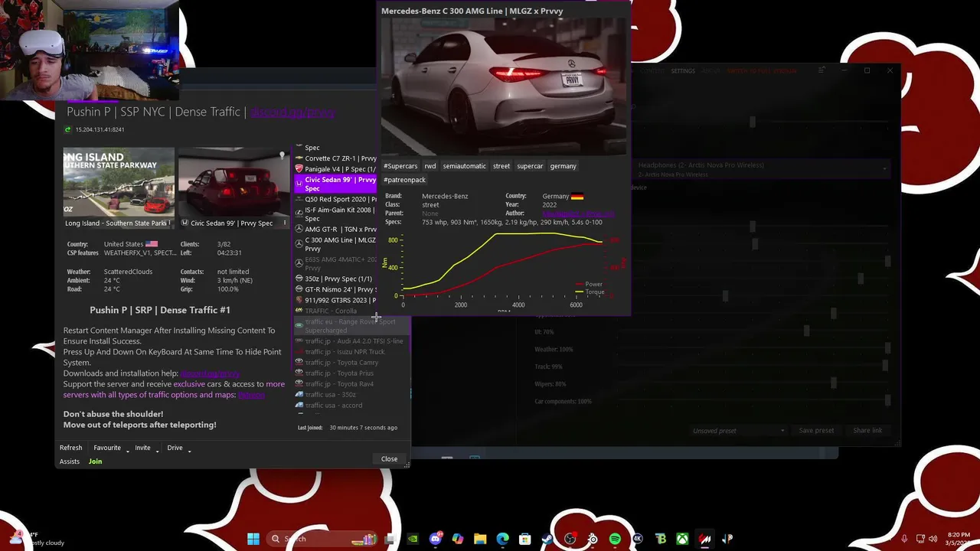Click Share link in background window
This screenshot has width=980, height=551.
867,431
